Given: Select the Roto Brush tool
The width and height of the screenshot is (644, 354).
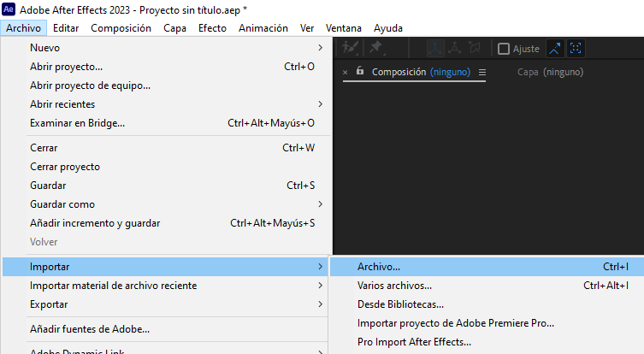Looking at the screenshot, I should (x=349, y=49).
